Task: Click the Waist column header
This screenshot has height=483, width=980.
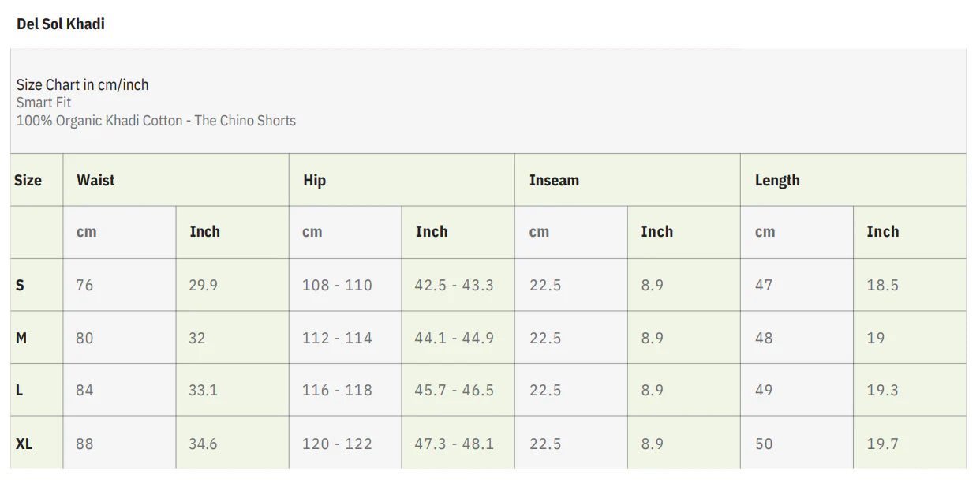Action: tap(95, 180)
